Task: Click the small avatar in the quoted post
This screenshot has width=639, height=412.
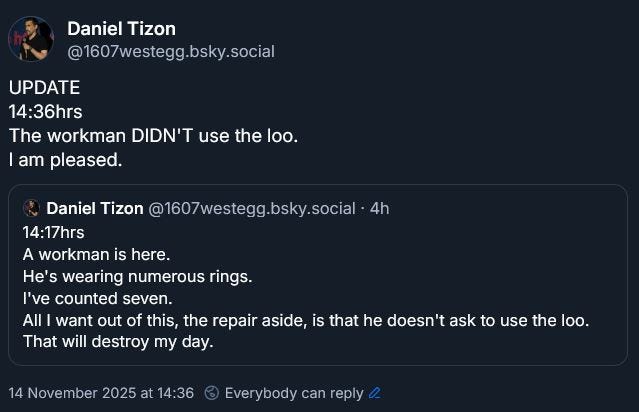Action: (x=32, y=208)
